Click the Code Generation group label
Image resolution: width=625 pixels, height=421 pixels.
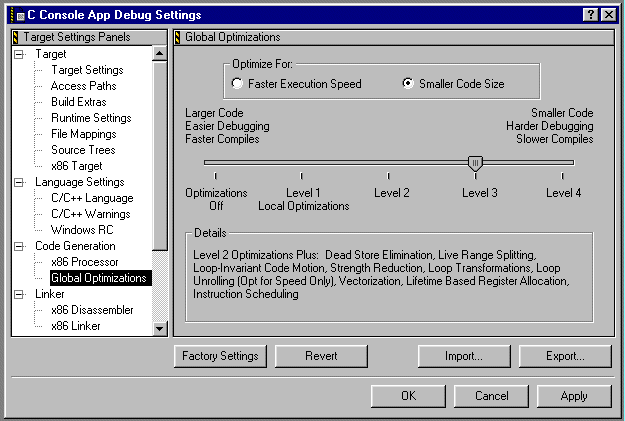click(75, 246)
